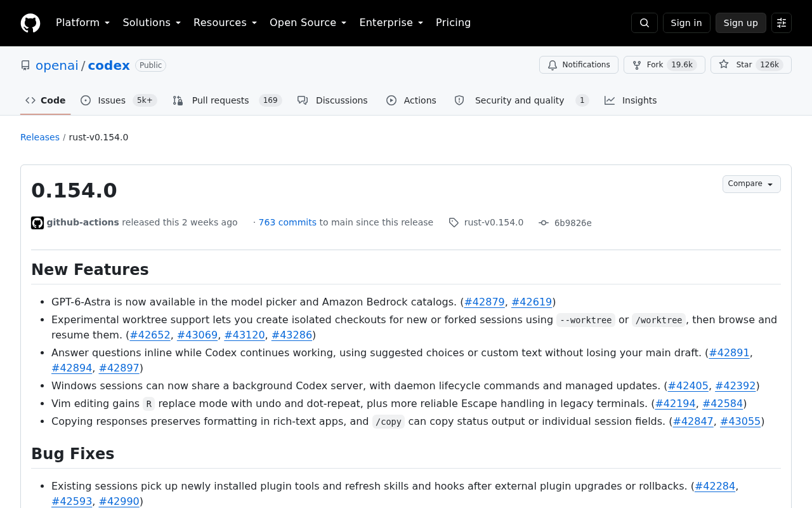Open pull request #42392
Screen dimensions: 812x508
click(736, 385)
